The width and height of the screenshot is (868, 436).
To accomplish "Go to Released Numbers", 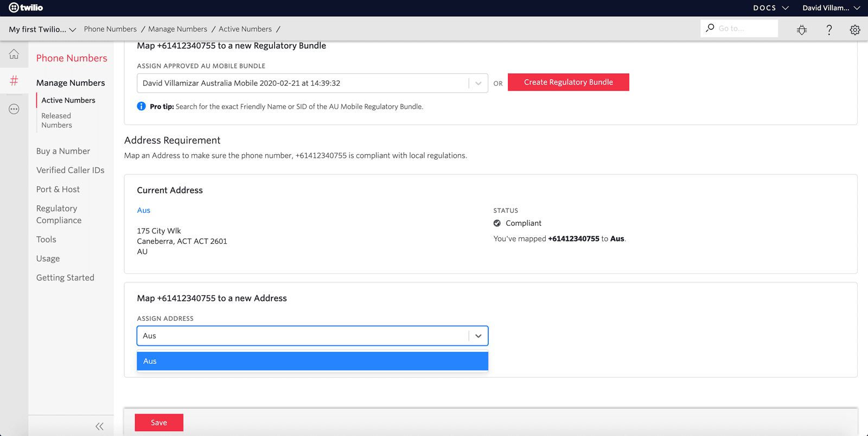I will [x=56, y=121].
